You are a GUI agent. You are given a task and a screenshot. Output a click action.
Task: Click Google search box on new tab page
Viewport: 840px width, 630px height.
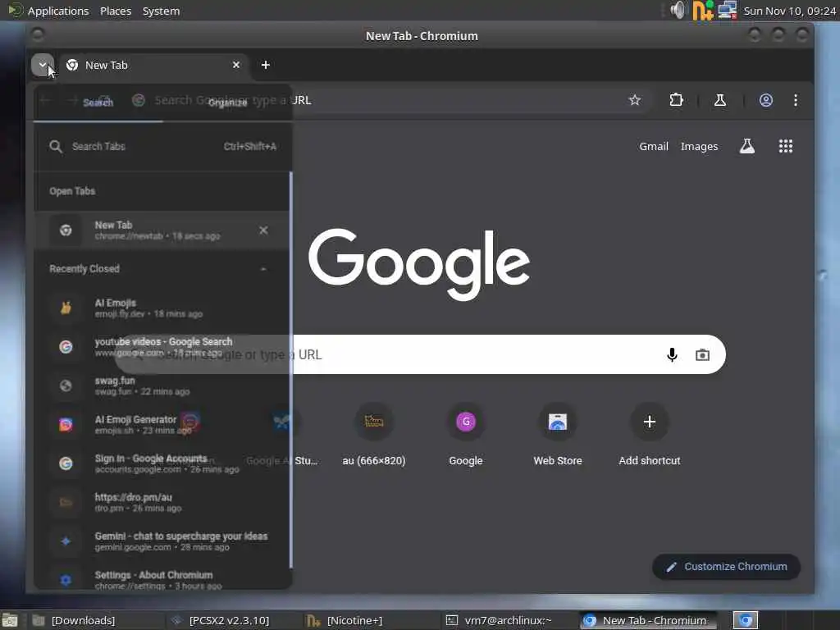pyautogui.click(x=421, y=354)
